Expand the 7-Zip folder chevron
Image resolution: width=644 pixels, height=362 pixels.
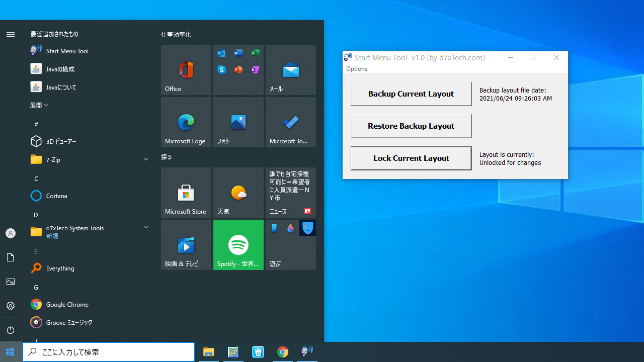pos(146,159)
